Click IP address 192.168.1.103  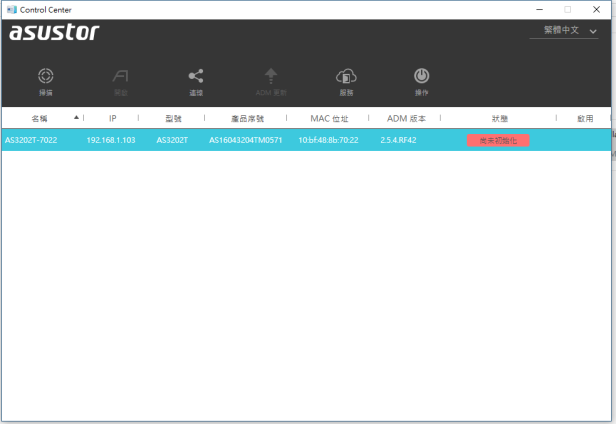coord(111,140)
